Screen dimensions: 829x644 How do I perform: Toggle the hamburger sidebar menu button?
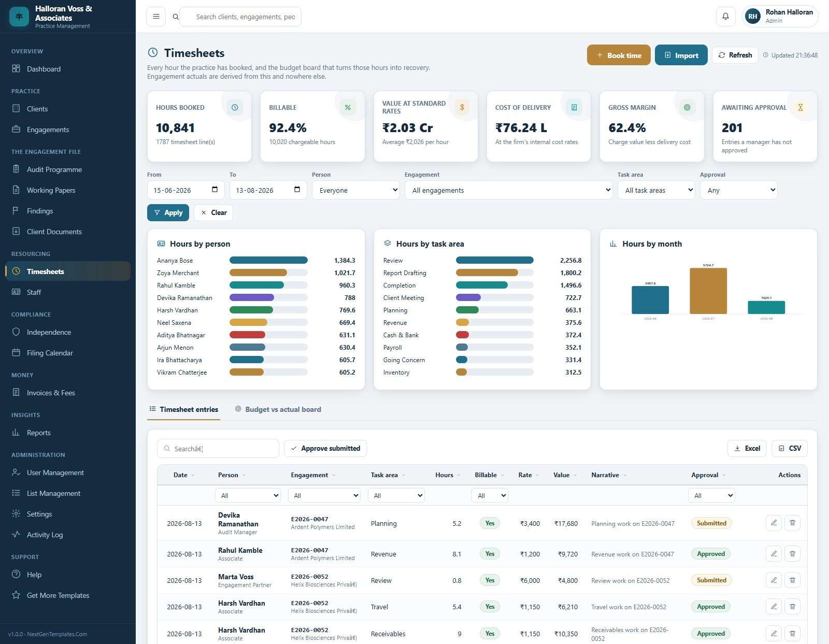[x=156, y=17]
